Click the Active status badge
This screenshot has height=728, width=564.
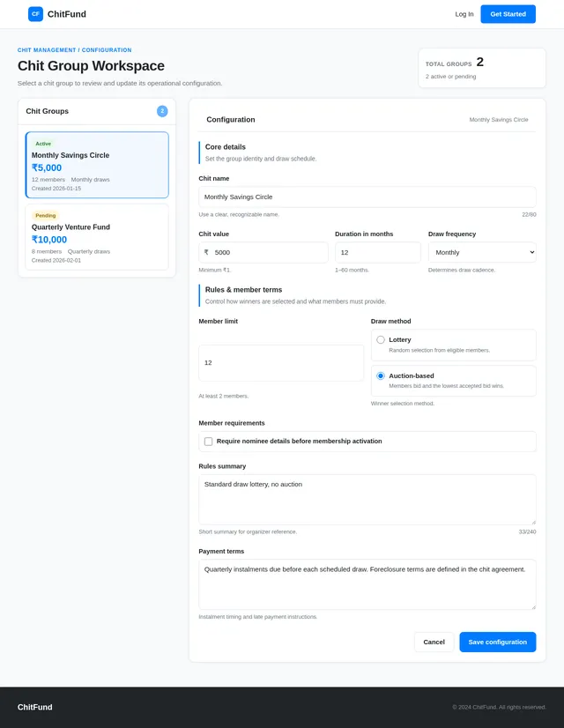click(x=43, y=144)
